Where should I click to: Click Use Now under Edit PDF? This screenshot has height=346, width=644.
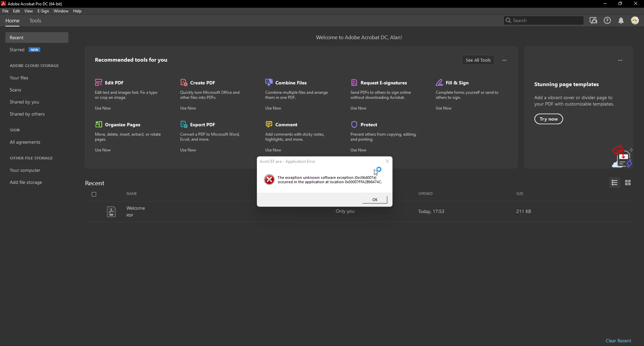[x=103, y=108]
